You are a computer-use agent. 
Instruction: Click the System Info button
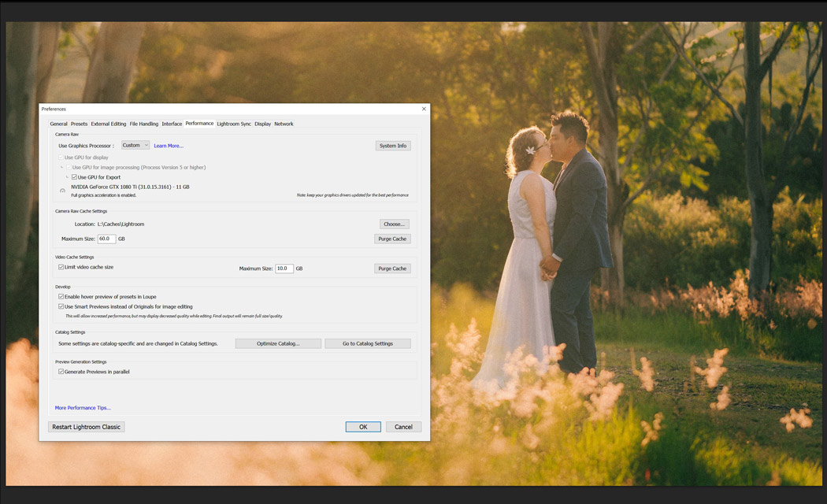(393, 146)
